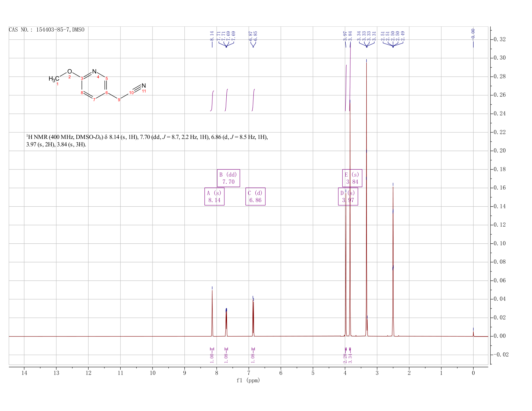Click the integral value 1.08 under 7.70 peak
Screen dimensions: 532x411
click(x=226, y=358)
